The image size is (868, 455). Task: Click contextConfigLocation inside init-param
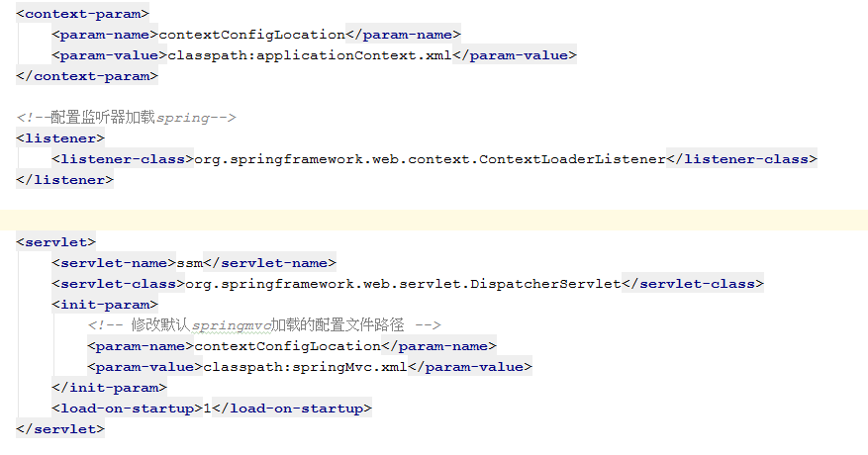[x=287, y=346]
